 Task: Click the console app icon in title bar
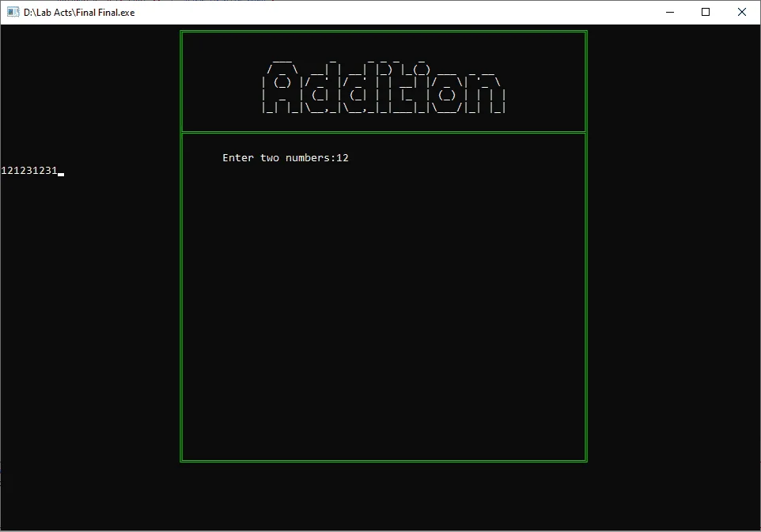pyautogui.click(x=13, y=12)
